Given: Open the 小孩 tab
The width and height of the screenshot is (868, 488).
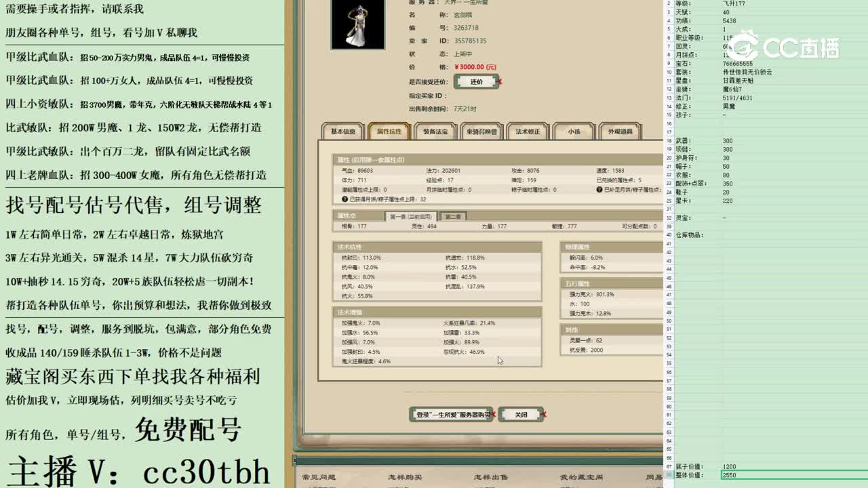Looking at the screenshot, I should (574, 131).
